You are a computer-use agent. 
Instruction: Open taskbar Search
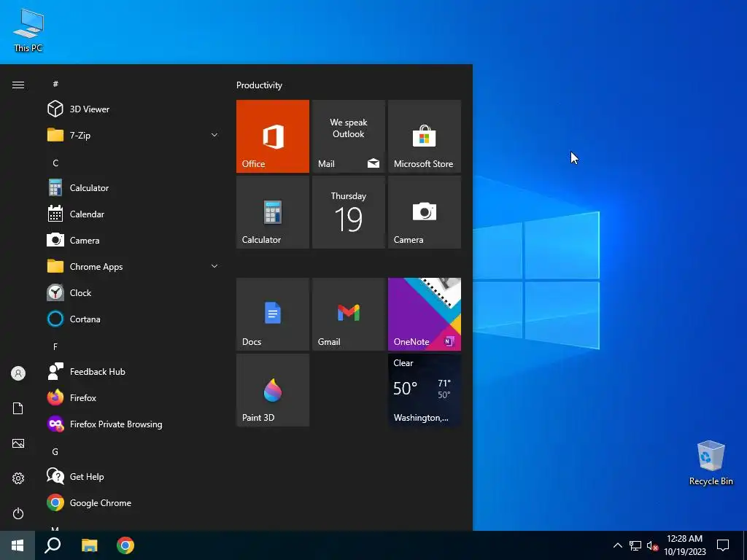pos(53,545)
